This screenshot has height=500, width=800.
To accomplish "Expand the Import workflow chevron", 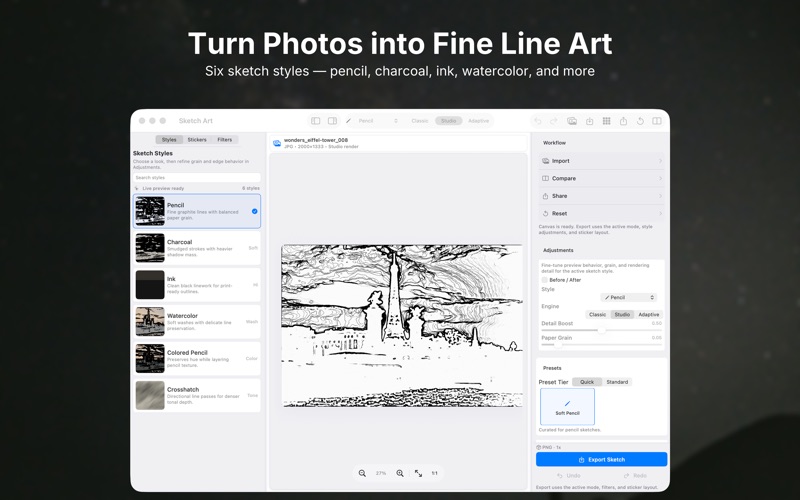I will tap(660, 161).
